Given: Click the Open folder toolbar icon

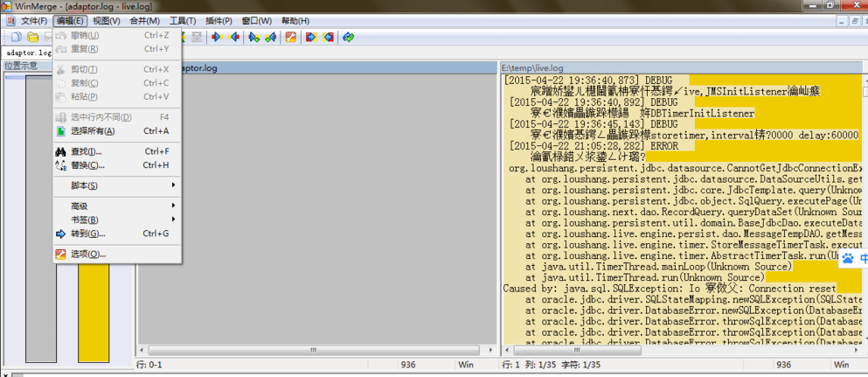Looking at the screenshot, I should [33, 37].
